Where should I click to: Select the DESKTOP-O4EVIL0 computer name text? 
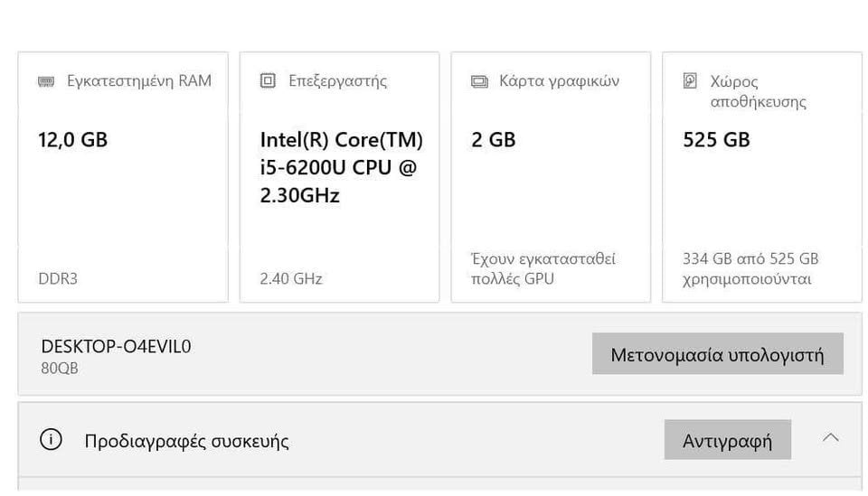coord(117,347)
